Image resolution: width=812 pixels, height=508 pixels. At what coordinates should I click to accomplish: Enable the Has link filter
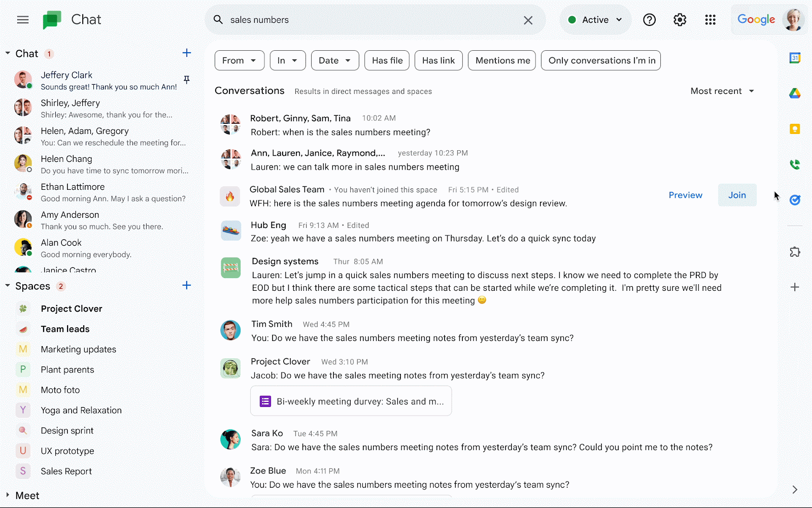pyautogui.click(x=438, y=60)
